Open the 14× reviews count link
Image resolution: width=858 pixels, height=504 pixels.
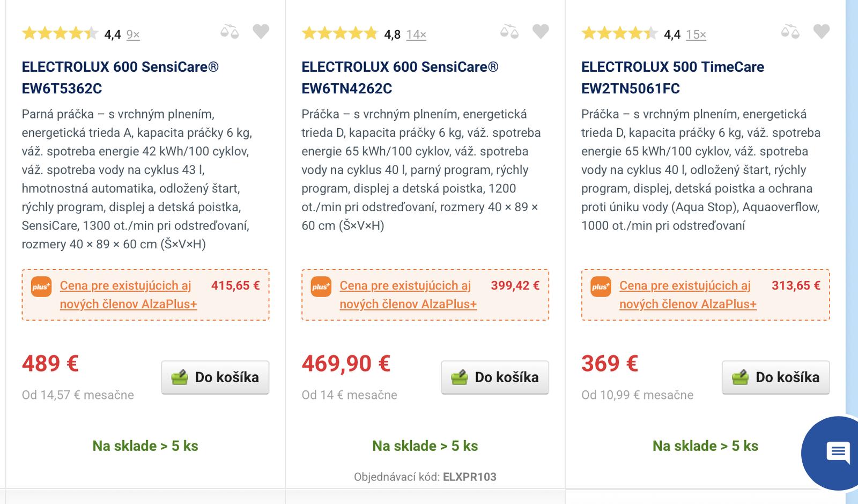click(x=416, y=35)
